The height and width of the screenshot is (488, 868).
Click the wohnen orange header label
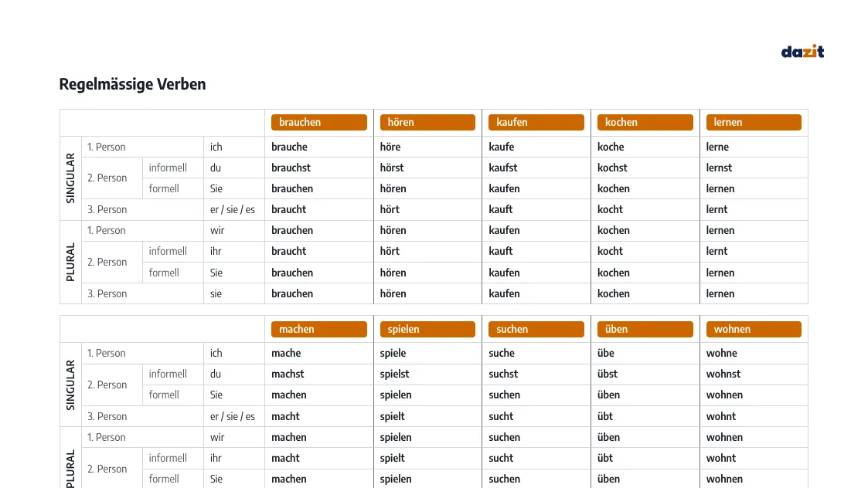(x=754, y=329)
